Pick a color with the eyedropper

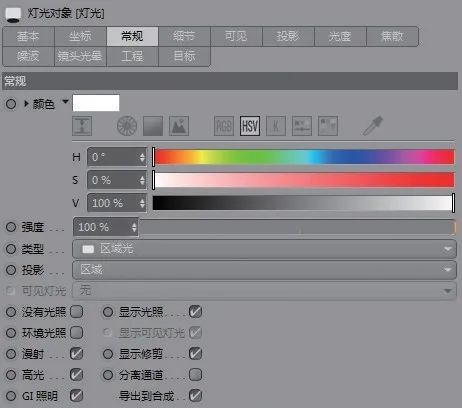[373, 126]
